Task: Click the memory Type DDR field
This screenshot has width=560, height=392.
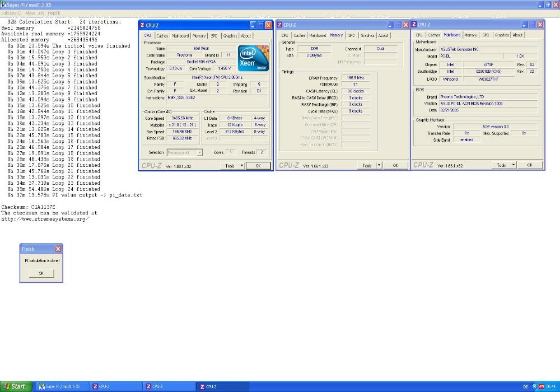Action: [314, 49]
